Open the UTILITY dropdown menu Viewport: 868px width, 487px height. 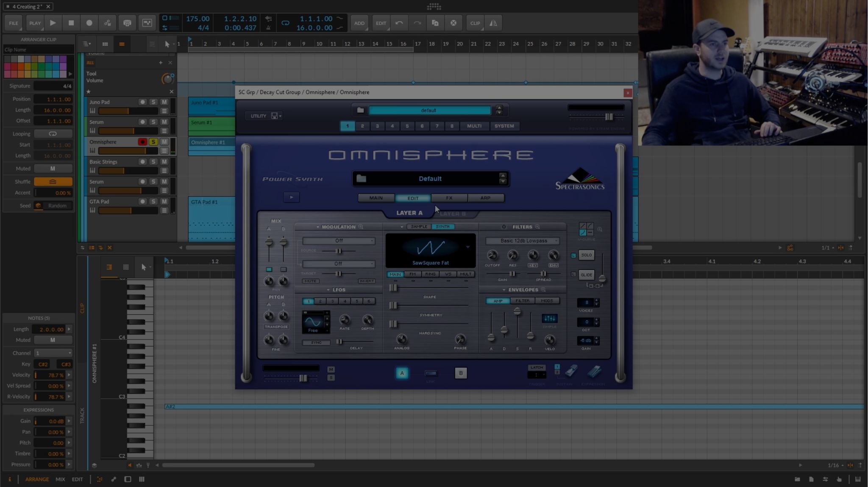264,116
